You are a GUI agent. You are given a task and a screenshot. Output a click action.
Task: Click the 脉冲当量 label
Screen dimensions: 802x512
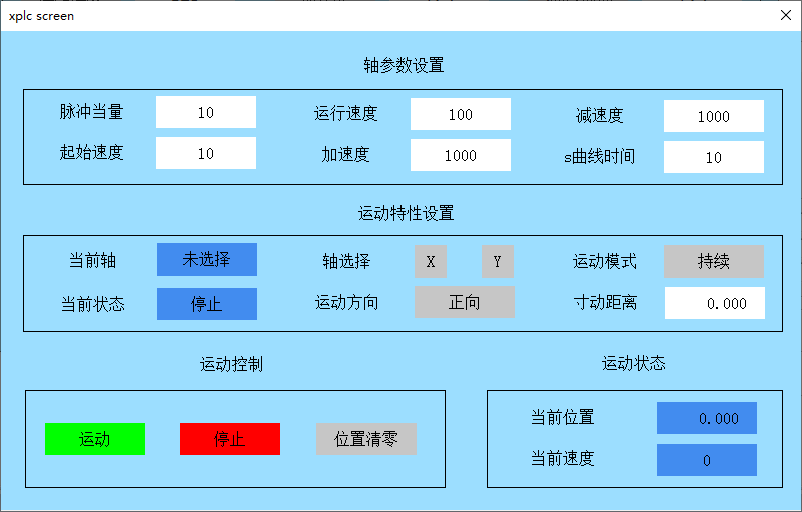pos(91,112)
